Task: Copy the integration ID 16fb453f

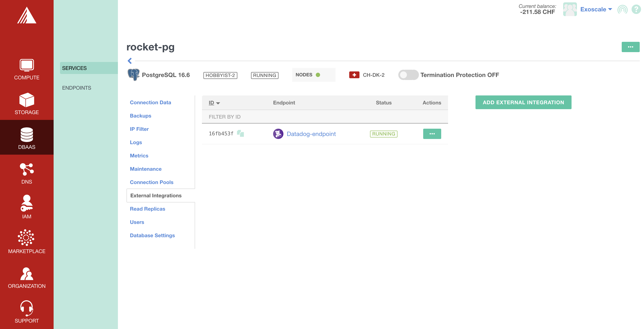Action: click(x=241, y=134)
